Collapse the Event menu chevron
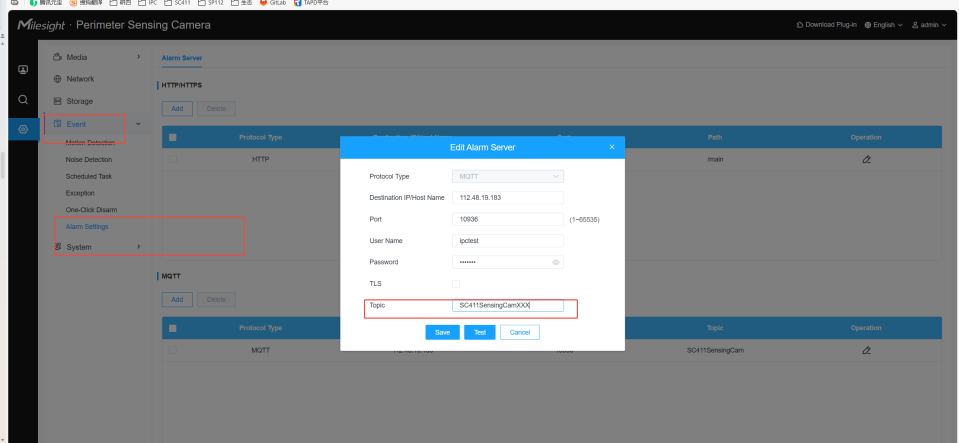This screenshot has height=443, width=959. click(x=138, y=124)
